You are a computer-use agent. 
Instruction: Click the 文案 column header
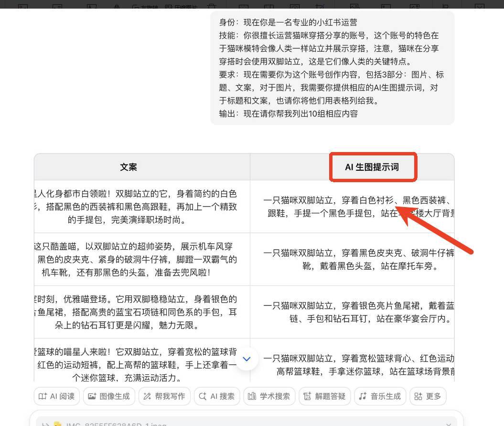(x=128, y=167)
